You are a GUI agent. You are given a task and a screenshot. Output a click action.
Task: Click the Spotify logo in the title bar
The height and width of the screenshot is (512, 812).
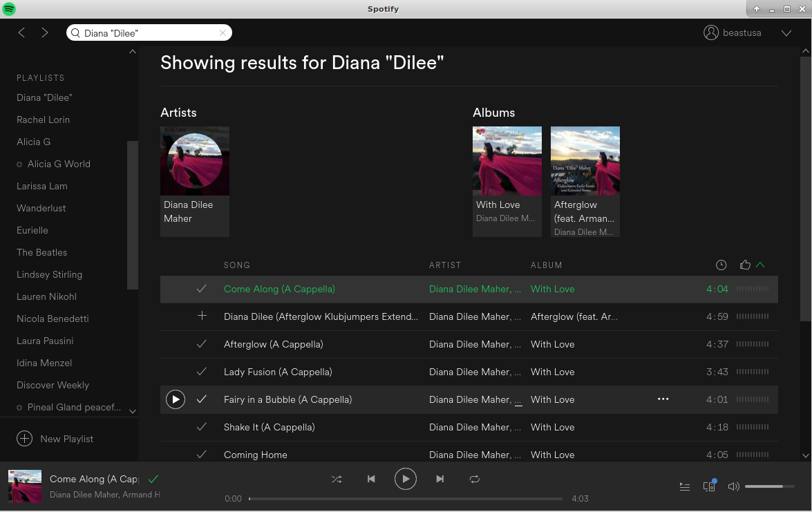pyautogui.click(x=9, y=9)
